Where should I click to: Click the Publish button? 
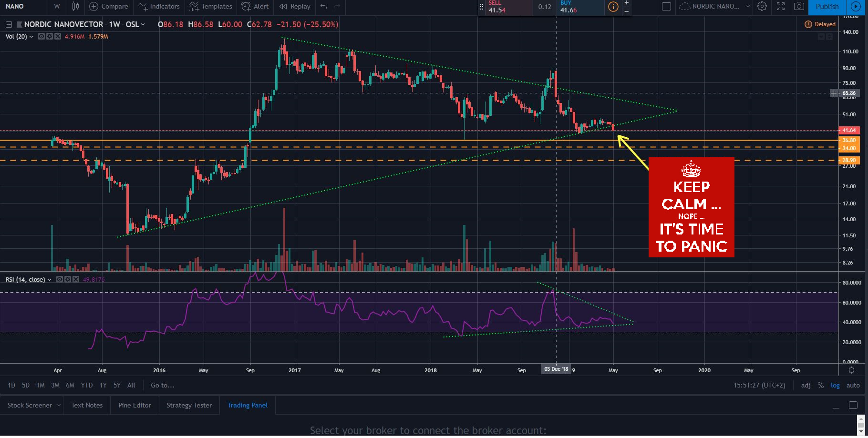(827, 6)
